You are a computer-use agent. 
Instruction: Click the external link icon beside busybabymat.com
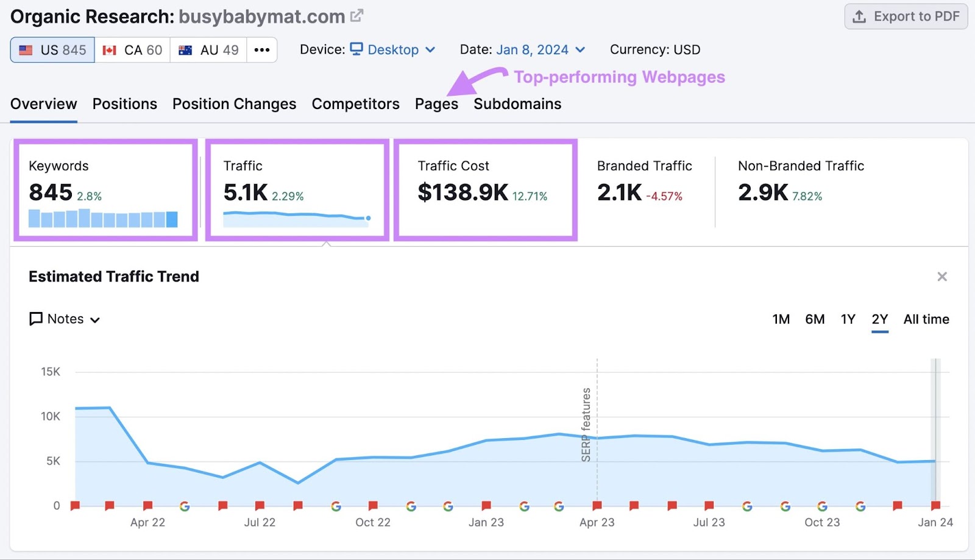coord(356,15)
